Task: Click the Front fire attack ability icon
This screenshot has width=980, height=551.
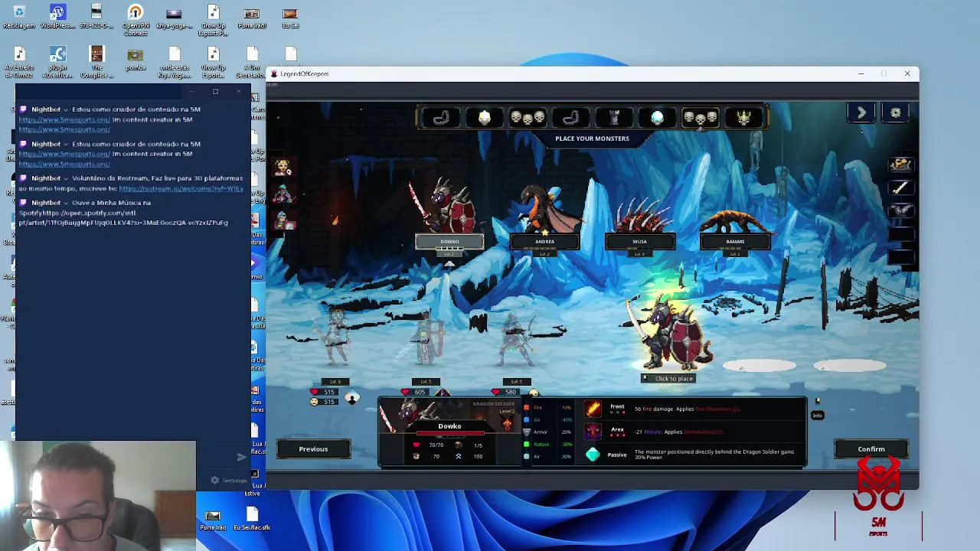Action: click(593, 409)
